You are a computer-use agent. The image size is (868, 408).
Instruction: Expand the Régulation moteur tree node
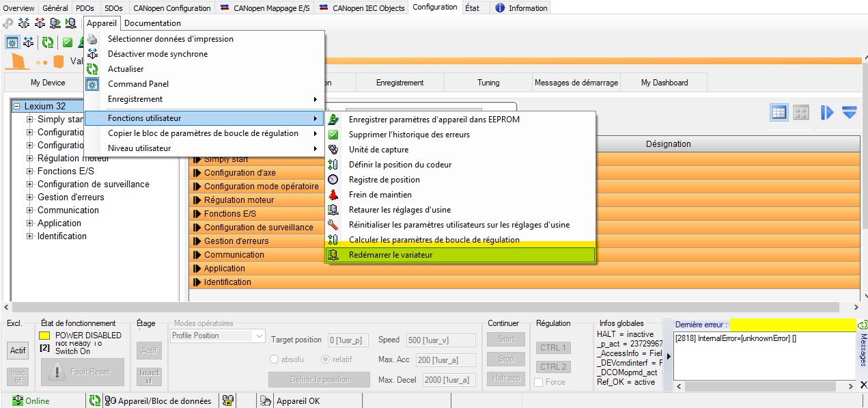[x=30, y=159]
